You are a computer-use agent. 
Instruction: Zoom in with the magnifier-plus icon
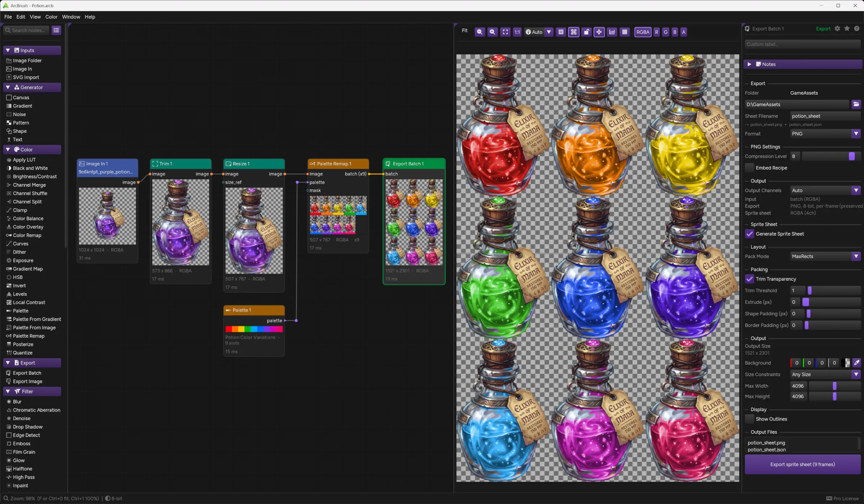(492, 32)
